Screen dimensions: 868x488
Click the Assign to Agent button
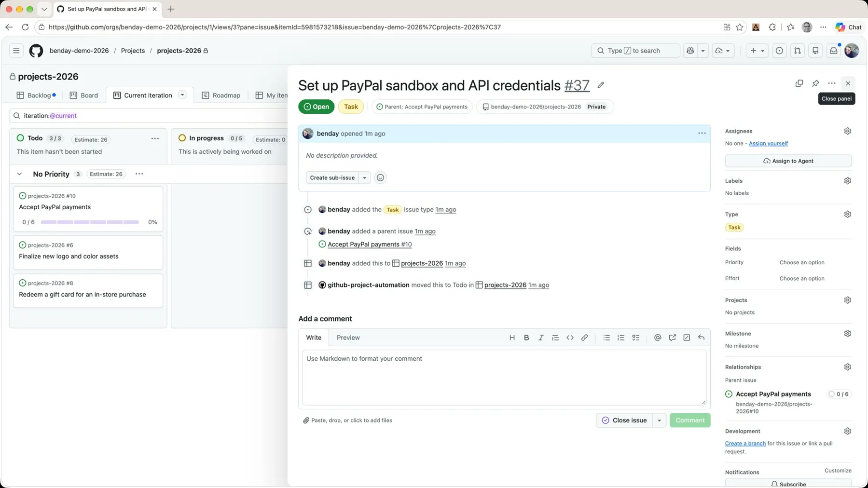tap(788, 161)
